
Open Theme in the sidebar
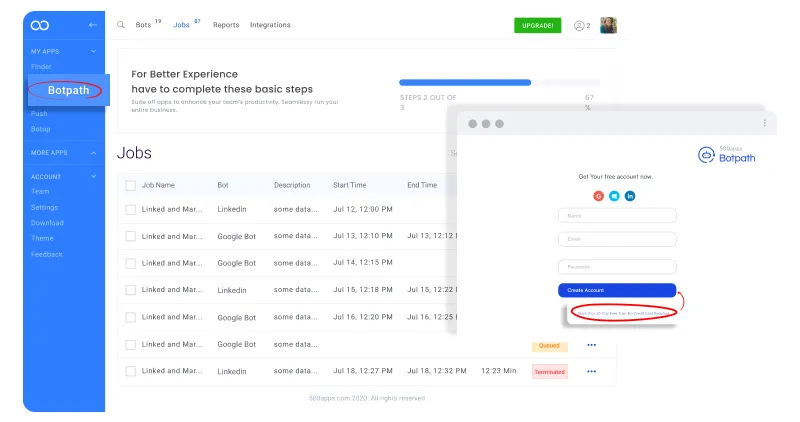pos(42,238)
